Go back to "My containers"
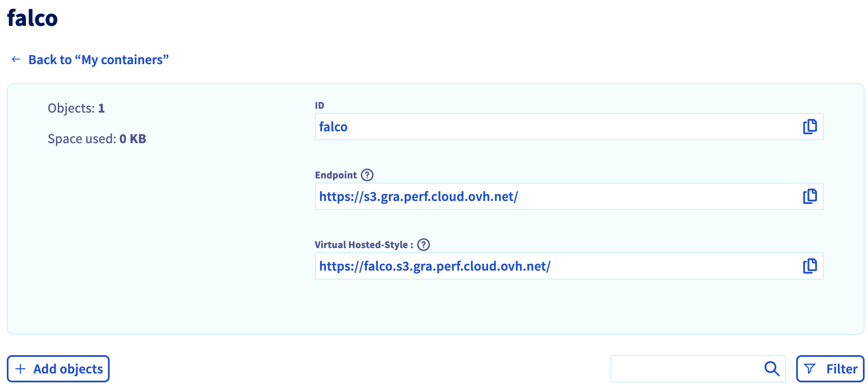The image size is (868, 390). point(99,59)
